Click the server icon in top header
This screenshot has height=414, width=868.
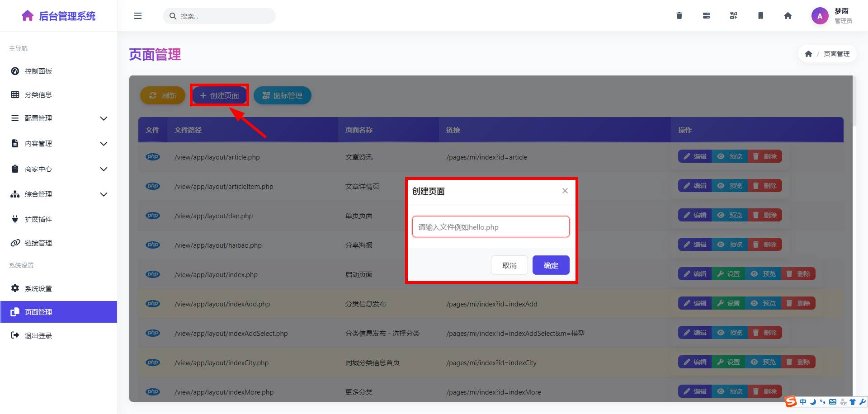coord(706,16)
